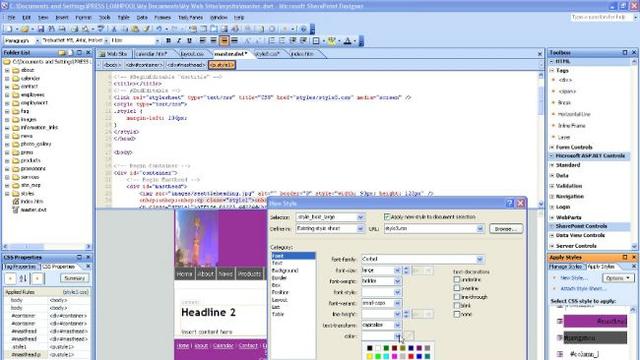This screenshot has height=360, width=640.
Task: Expand the Form Controls section in Toolbox
Action: click(552, 147)
